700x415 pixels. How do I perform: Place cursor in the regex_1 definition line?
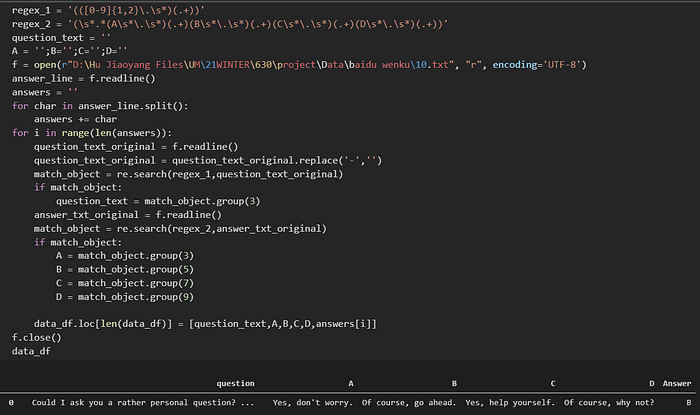pos(108,10)
